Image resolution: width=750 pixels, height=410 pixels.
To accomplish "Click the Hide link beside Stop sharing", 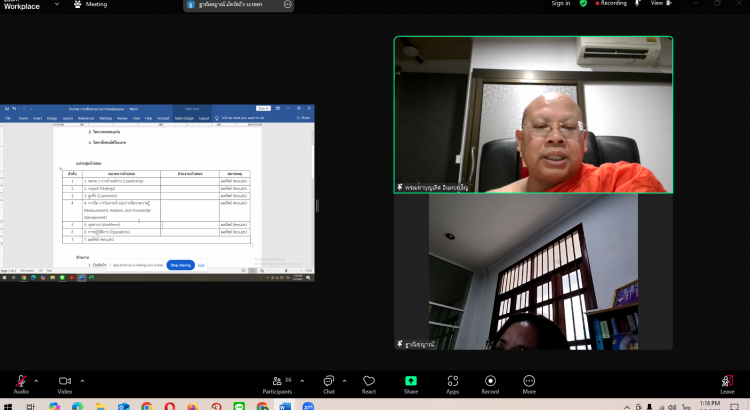I will pos(201,265).
